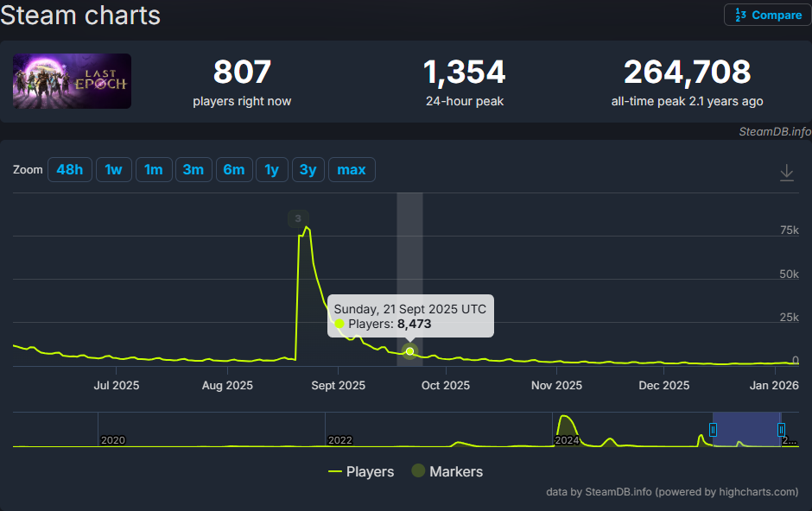Viewport: 812px width, 511px height.
Task: Open the SteamDB.info chart credit link
Action: tap(775, 131)
